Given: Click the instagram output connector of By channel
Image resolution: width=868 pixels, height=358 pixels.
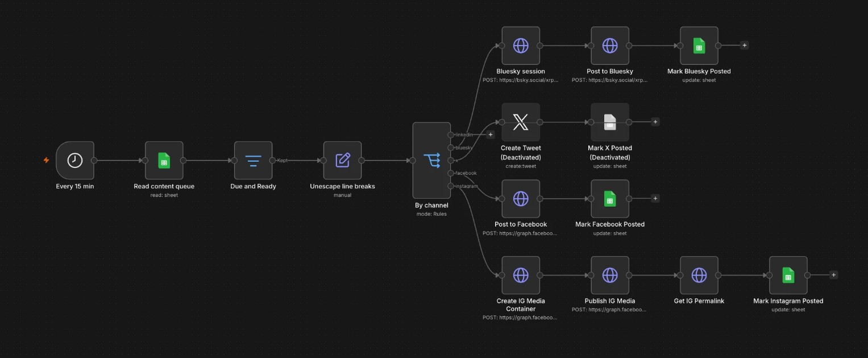Looking at the screenshot, I should (451, 186).
